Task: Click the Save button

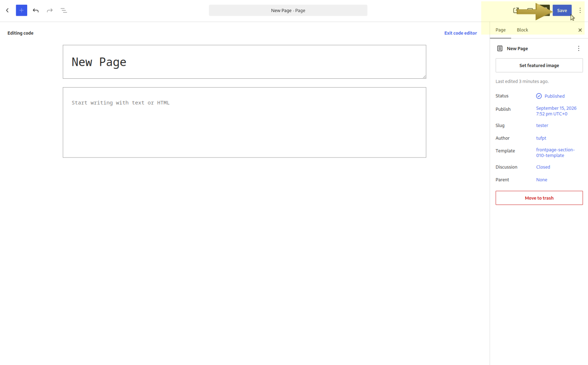Action: pyautogui.click(x=562, y=10)
